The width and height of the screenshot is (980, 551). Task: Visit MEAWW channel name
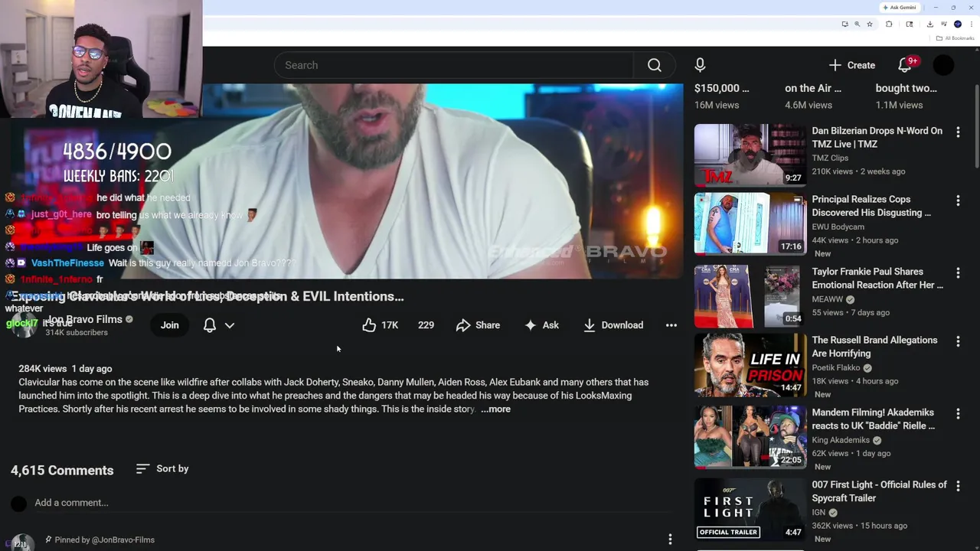pos(827,299)
